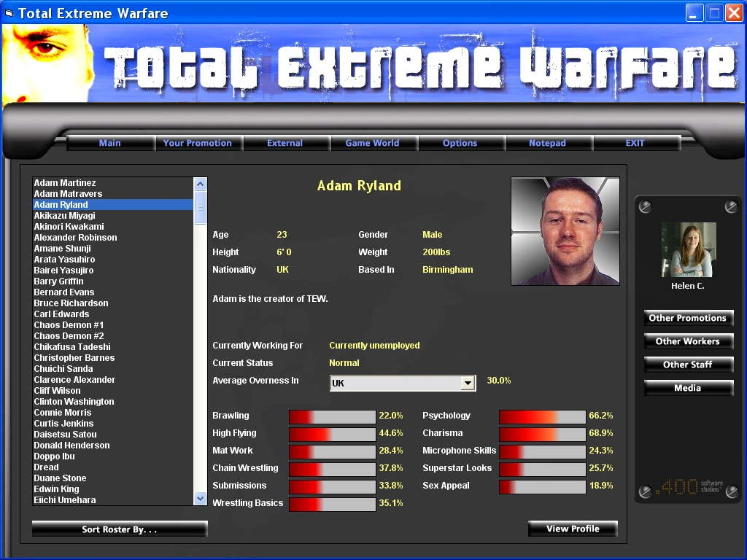This screenshot has height=560, width=747.
Task: Click Adam Ryland's portrait photo
Action: point(565,231)
